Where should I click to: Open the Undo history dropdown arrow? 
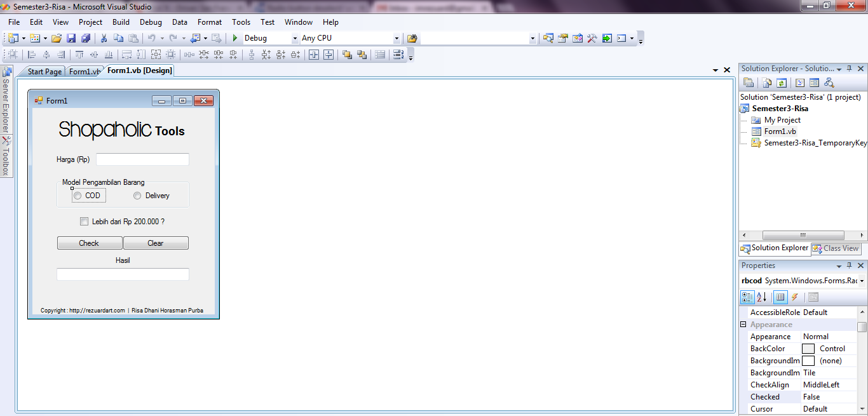(x=162, y=38)
